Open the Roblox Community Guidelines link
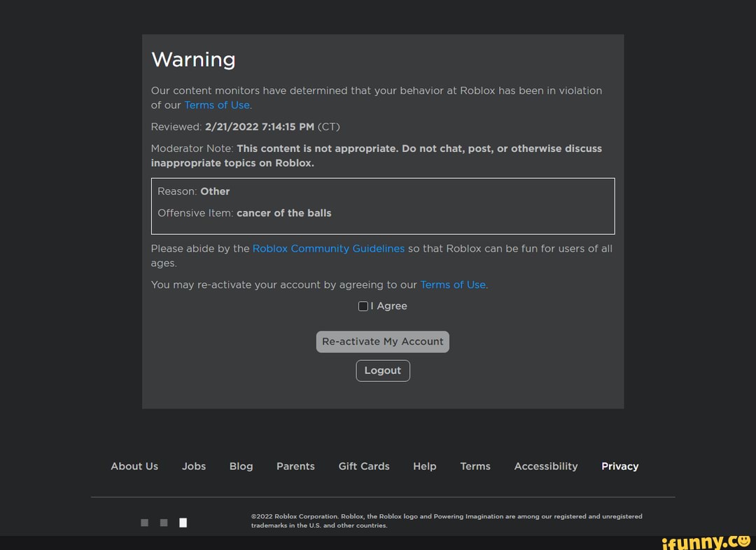The height and width of the screenshot is (550, 756). (x=328, y=249)
